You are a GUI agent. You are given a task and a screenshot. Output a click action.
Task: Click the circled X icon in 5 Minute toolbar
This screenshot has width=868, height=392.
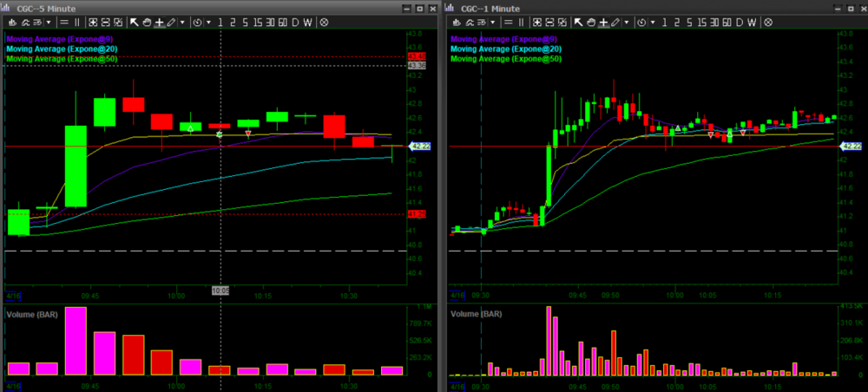324,21
